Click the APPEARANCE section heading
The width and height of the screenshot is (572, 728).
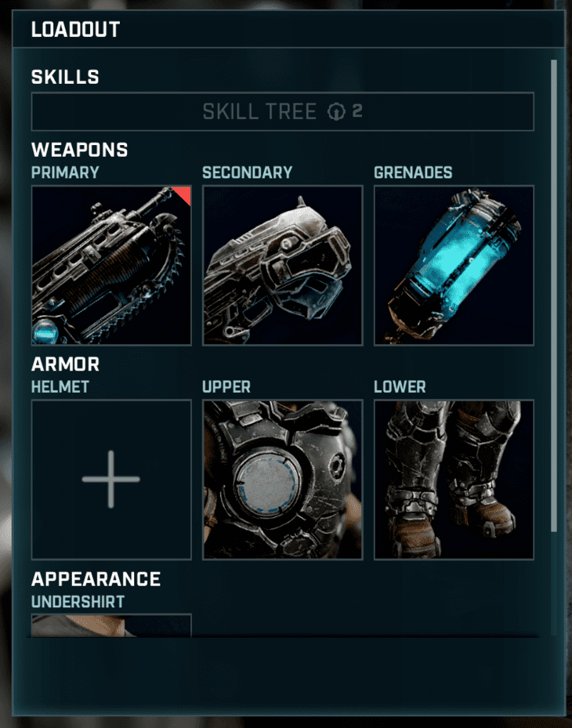click(96, 578)
